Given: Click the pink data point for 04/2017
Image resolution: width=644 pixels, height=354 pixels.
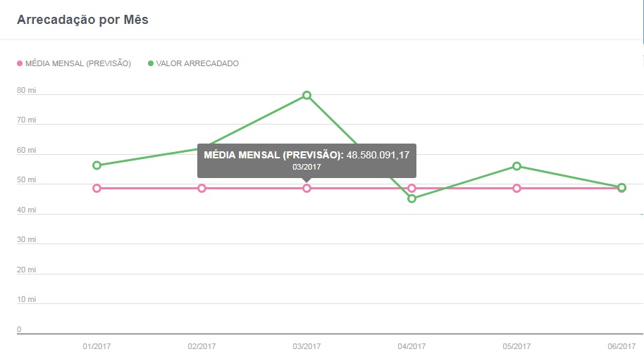Looking at the screenshot, I should [411, 188].
